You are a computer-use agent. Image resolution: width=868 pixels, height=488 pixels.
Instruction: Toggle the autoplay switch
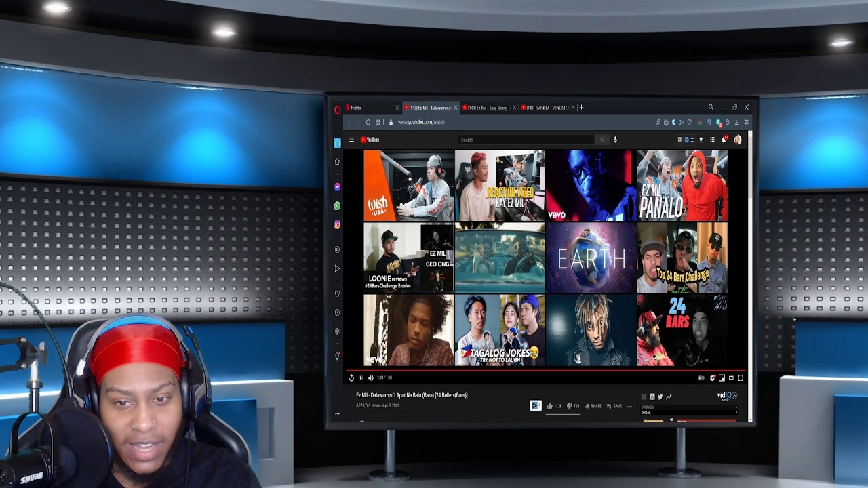click(x=702, y=378)
